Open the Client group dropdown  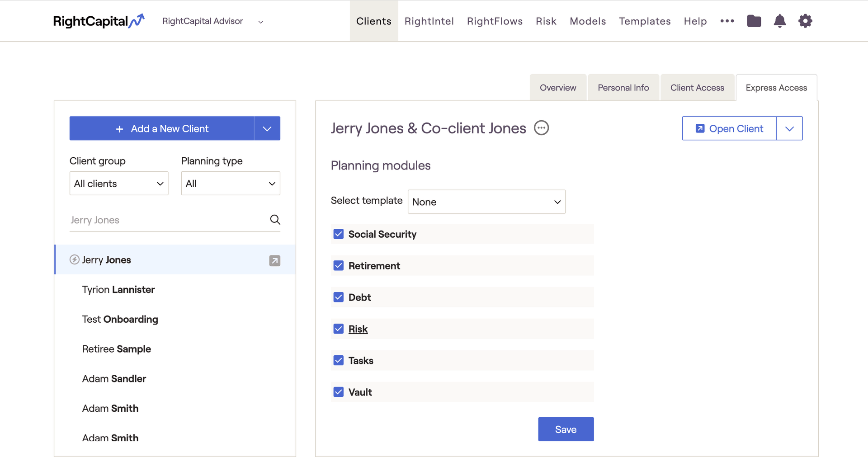click(x=119, y=184)
